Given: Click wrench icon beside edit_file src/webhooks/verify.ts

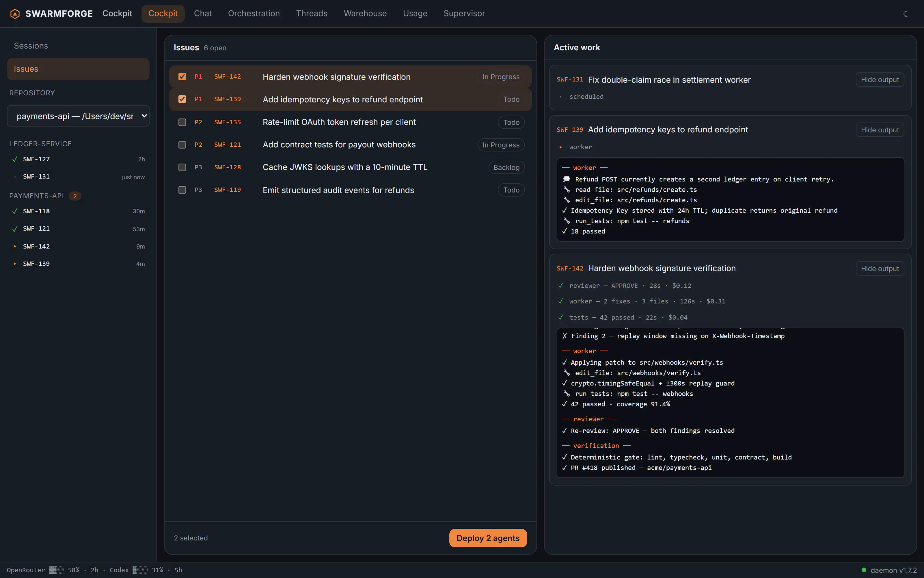Looking at the screenshot, I should coord(566,373).
